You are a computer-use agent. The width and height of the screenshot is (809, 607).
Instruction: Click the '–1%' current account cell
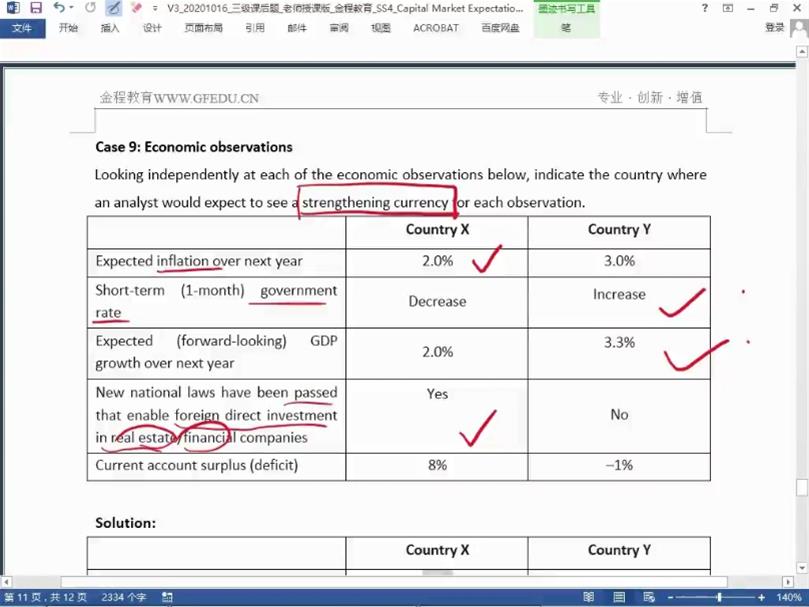(619, 466)
